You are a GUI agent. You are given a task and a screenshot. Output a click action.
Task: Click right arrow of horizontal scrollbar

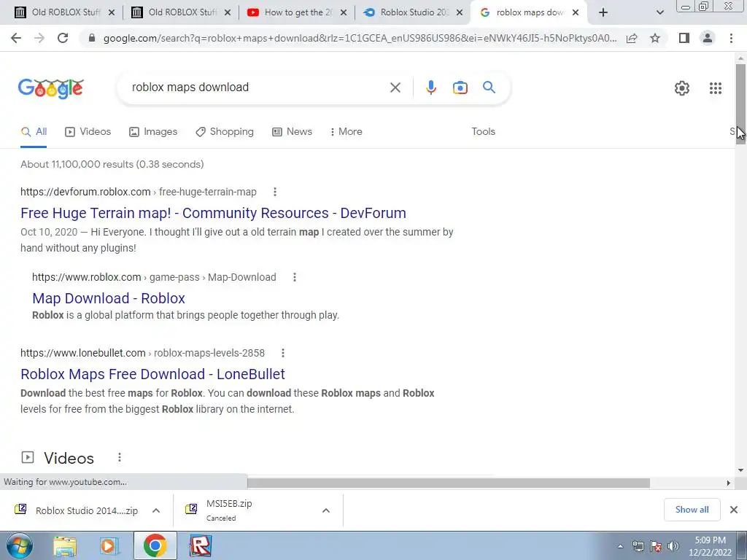(x=729, y=483)
